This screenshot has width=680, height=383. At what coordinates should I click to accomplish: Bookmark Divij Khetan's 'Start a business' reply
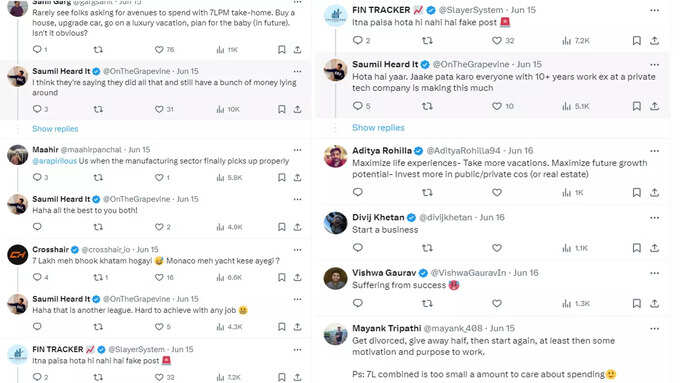click(636, 248)
